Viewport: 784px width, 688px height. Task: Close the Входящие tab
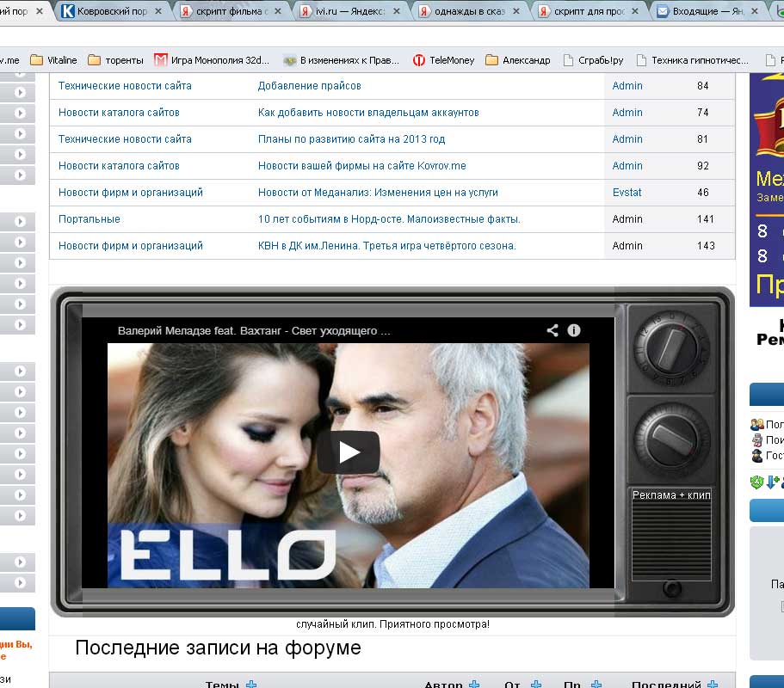[755, 11]
